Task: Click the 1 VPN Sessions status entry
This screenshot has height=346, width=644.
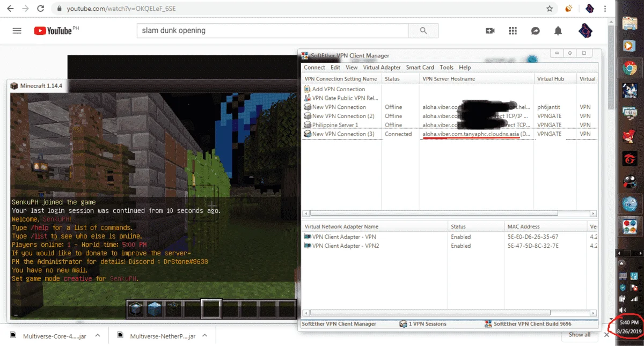Action: [422, 324]
